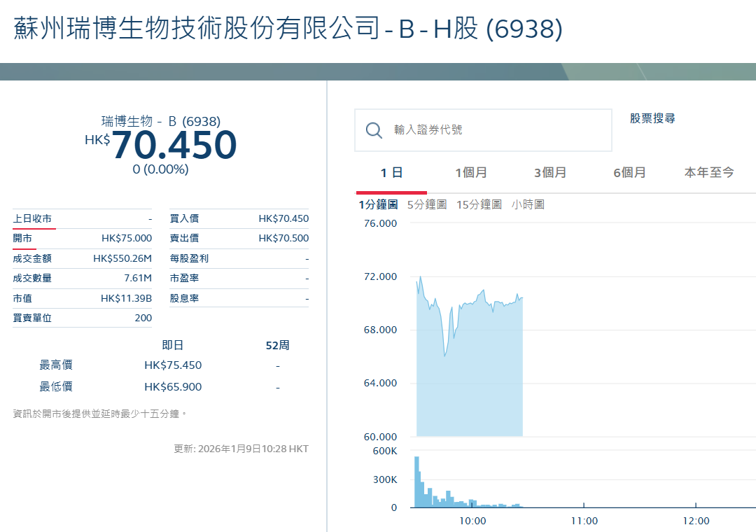
Task: Select the 本年至今 year-to-date view
Action: pos(709,171)
